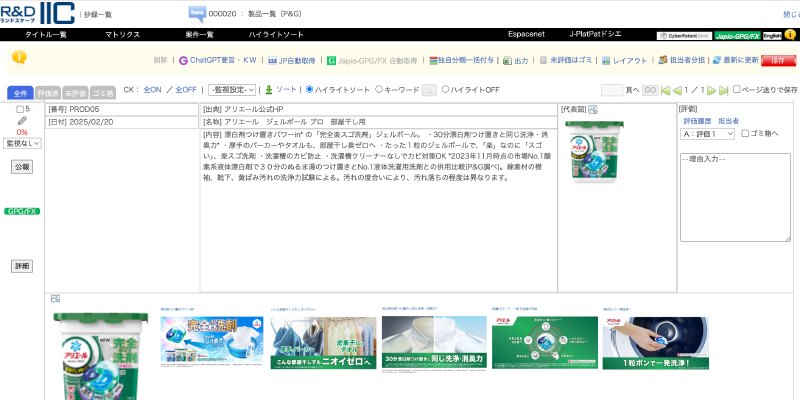This screenshot has width=800, height=400.
Task: Switch language with English button
Action: (x=772, y=36)
